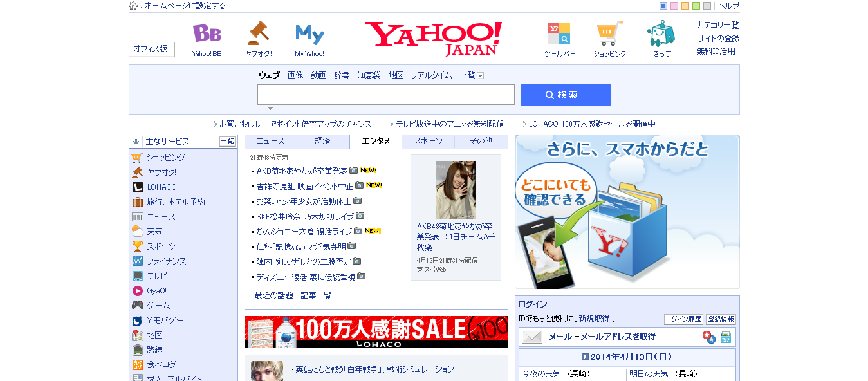This screenshot has height=381, width=868.
Task: Open the My Yahoo! icon
Action: 309,33
